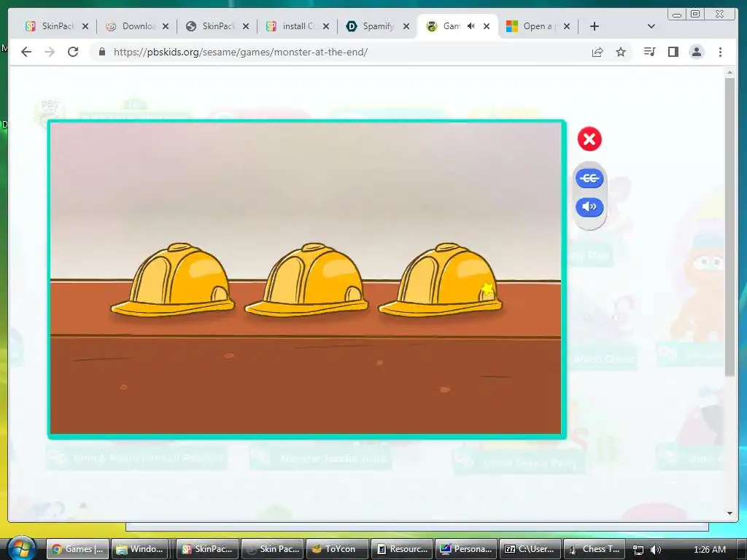Click the page scrollbar up arrow
This screenshot has width=747, height=560.
click(729, 73)
